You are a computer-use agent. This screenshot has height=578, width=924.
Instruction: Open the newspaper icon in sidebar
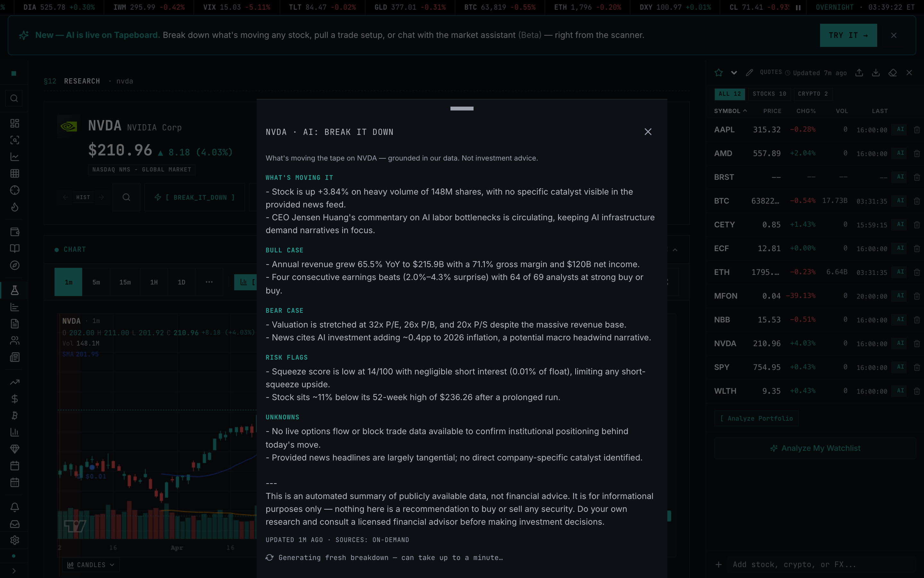tap(14, 357)
